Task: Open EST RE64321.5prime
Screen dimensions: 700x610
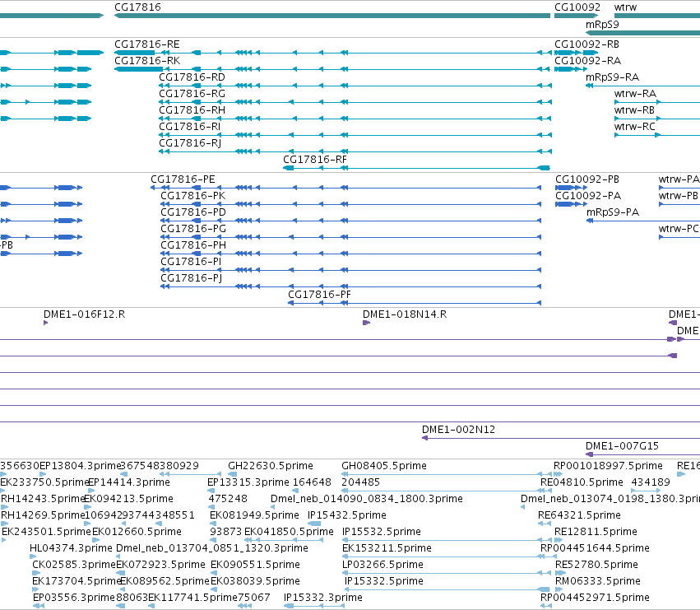Action: click(579, 515)
